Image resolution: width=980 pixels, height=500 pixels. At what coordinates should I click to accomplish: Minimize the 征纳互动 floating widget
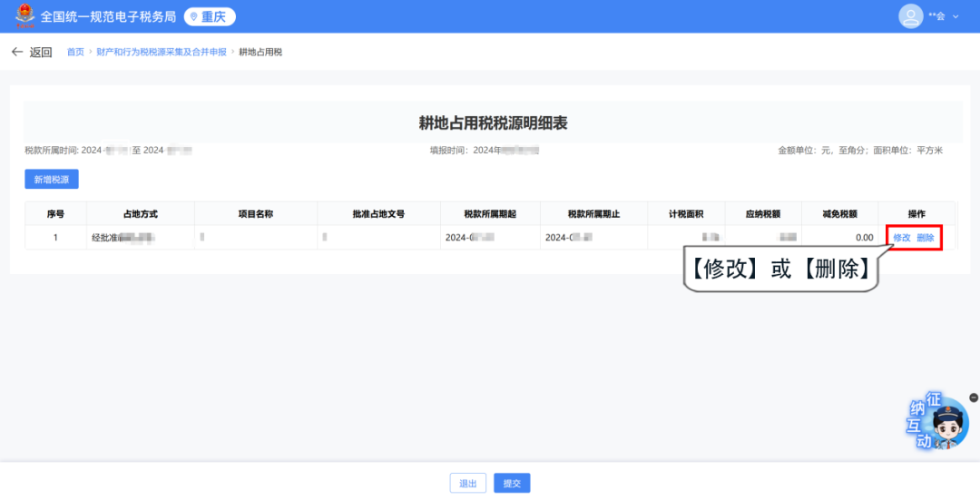[x=973, y=397]
